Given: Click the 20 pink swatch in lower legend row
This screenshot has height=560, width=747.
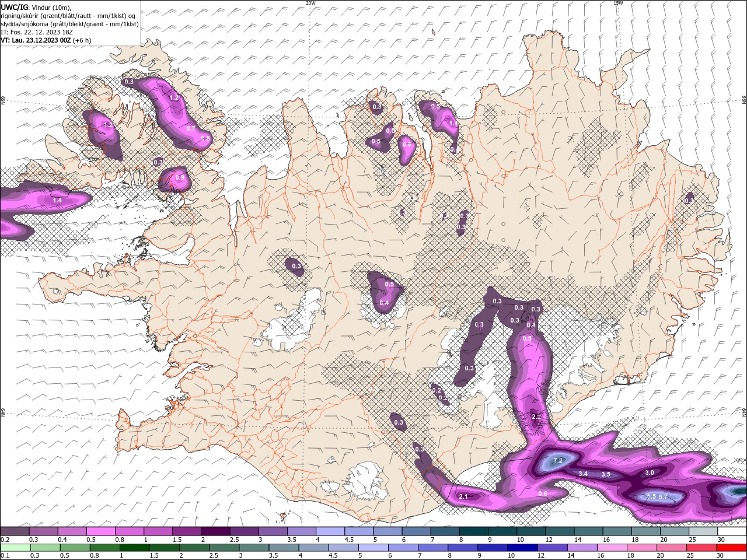Looking at the screenshot, I should point(672,548).
